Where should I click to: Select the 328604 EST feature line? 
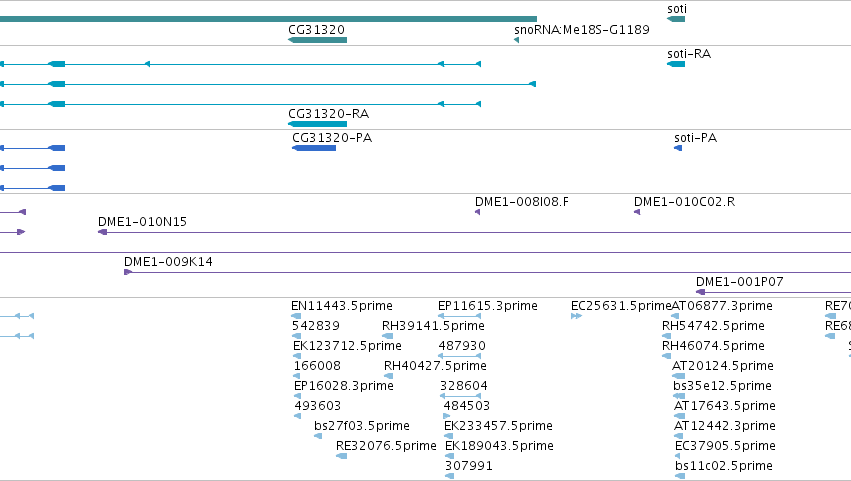point(460,396)
